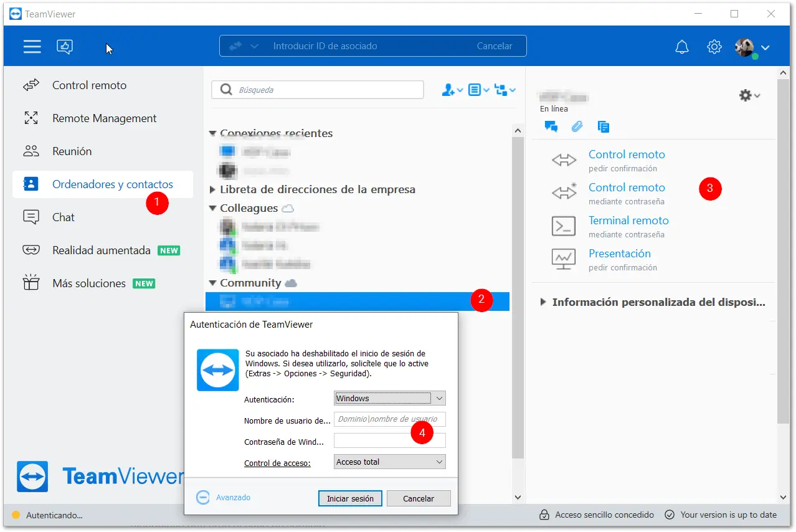Click the Terminal remoto console icon
Viewport: 796px width, 532px height.
point(564,226)
